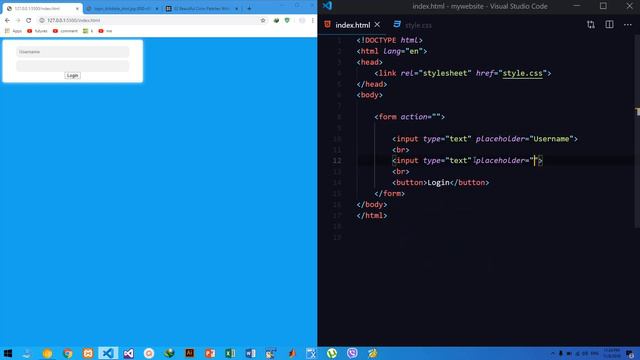Click the Login button on the web page
Viewport: 640px width, 360px height.
[72, 76]
